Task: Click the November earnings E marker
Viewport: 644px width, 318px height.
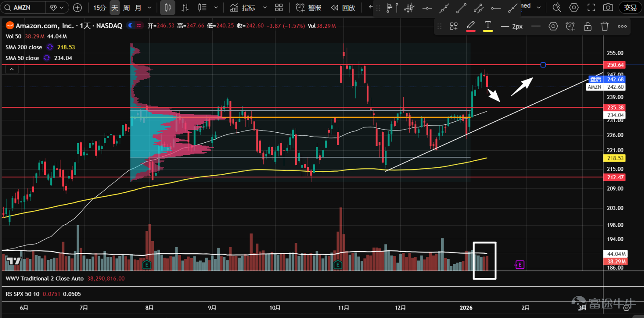Action: (x=338, y=265)
